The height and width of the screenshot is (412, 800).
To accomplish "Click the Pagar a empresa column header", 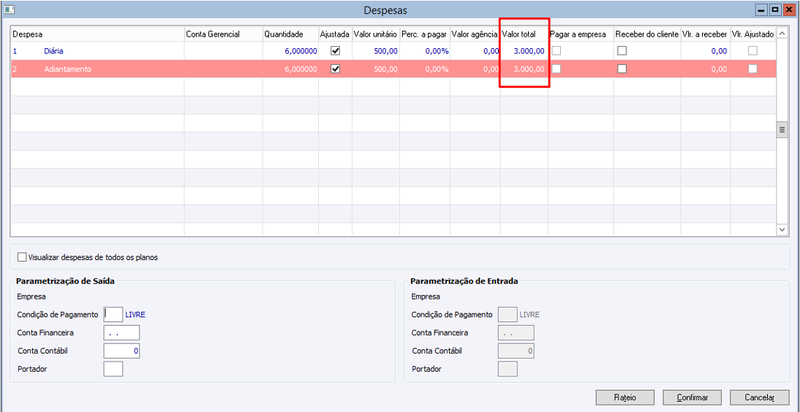I will [x=581, y=34].
